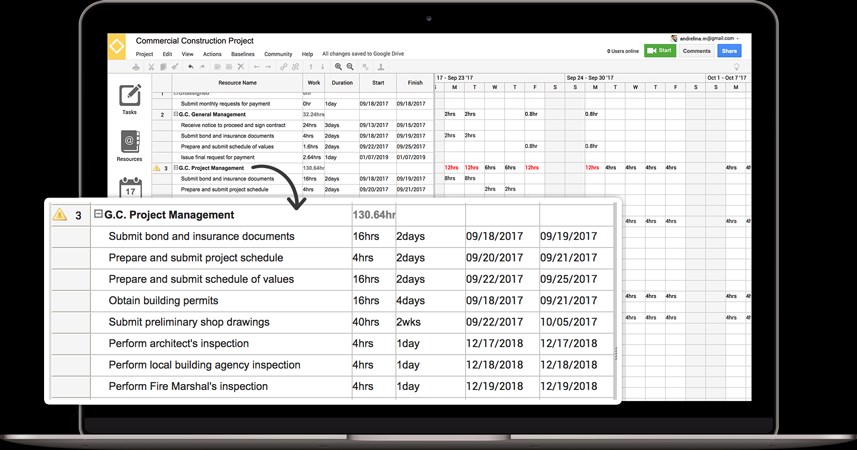Click the Copy icon in toolbar
This screenshot has height=450, width=857.
pos(163,67)
